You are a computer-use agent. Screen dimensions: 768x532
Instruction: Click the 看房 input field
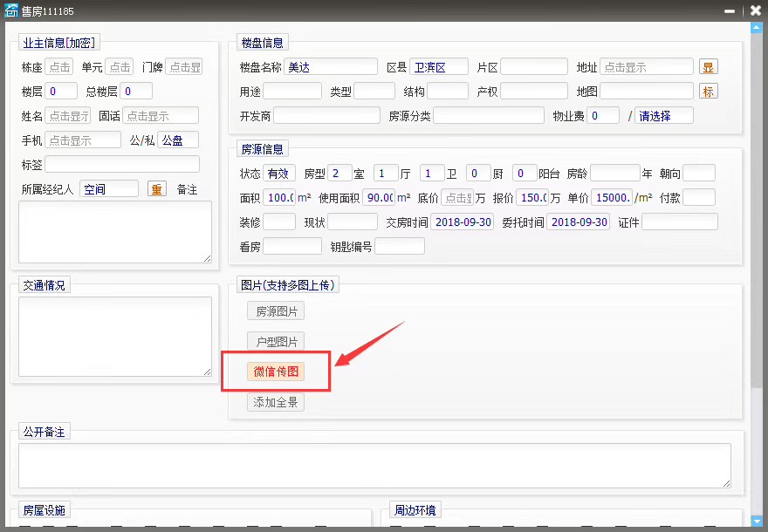pyautogui.click(x=292, y=246)
